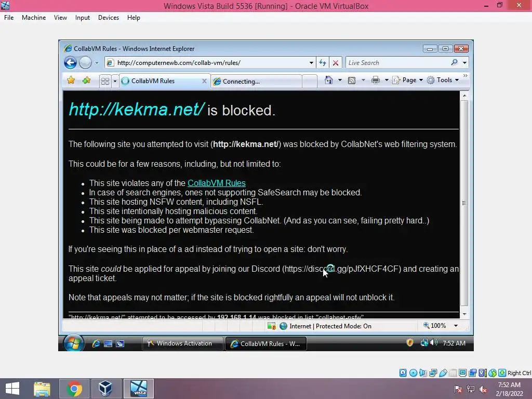Screen dimensions: 532x399
Task: Click the Refresh icon next to address bar
Action: 322,63
